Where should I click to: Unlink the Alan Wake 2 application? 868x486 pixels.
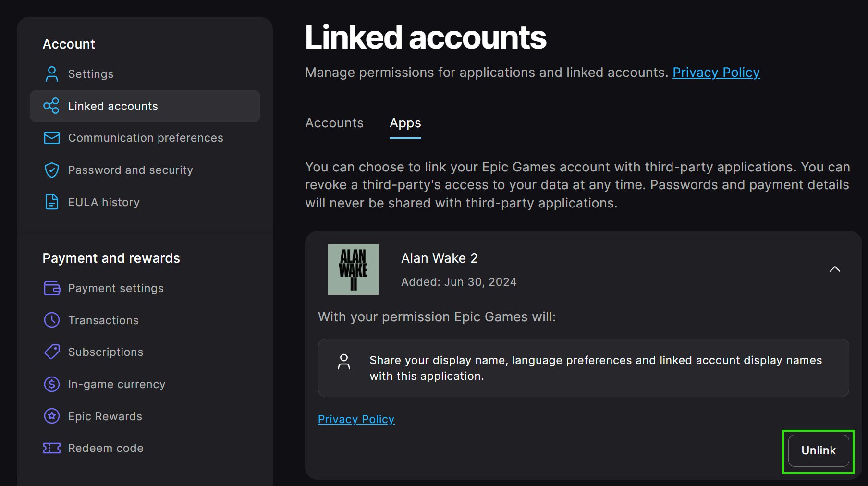click(x=819, y=450)
